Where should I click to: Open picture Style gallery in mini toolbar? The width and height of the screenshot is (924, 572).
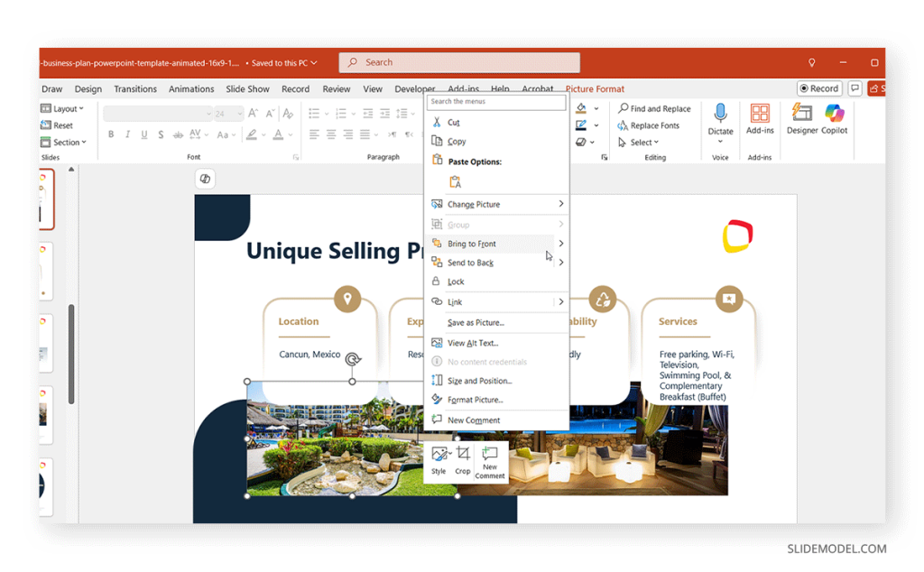(x=439, y=459)
